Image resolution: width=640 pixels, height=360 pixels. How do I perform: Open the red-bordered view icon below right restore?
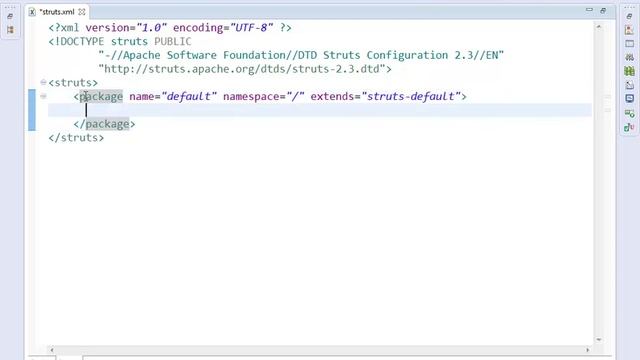pyautogui.click(x=629, y=30)
